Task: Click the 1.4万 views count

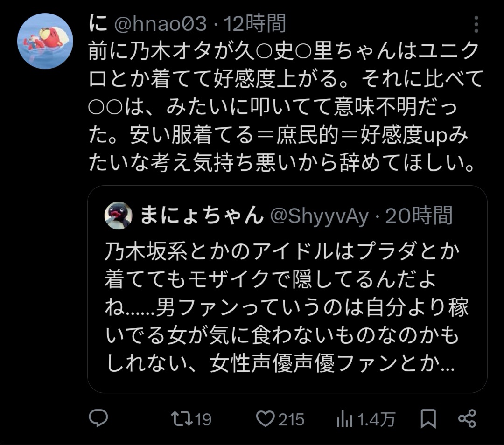Action: pyautogui.click(x=376, y=419)
